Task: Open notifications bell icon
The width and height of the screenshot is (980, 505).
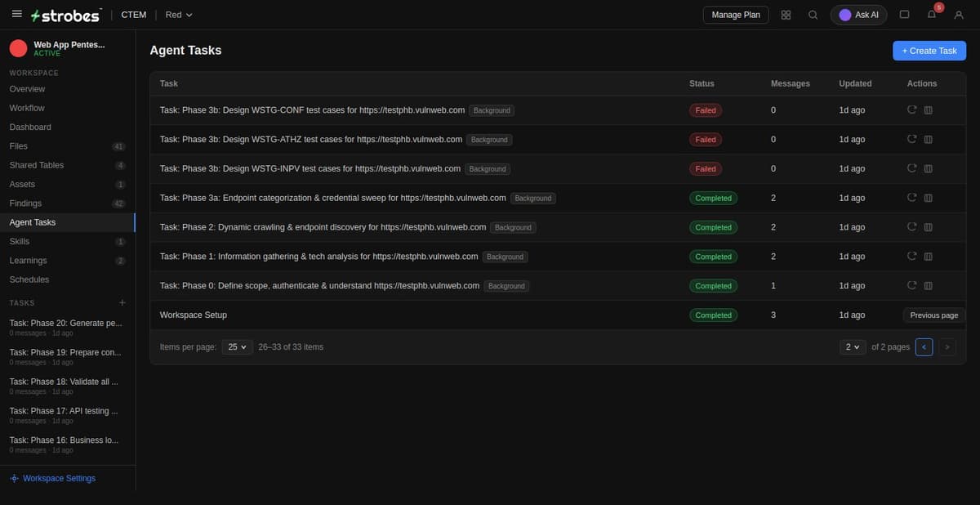Action: pos(932,15)
